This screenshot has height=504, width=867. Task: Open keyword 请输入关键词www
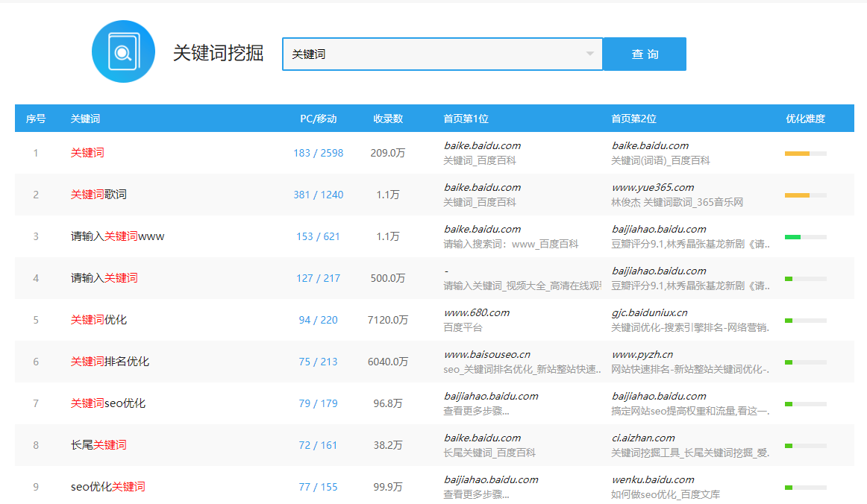coord(117,236)
